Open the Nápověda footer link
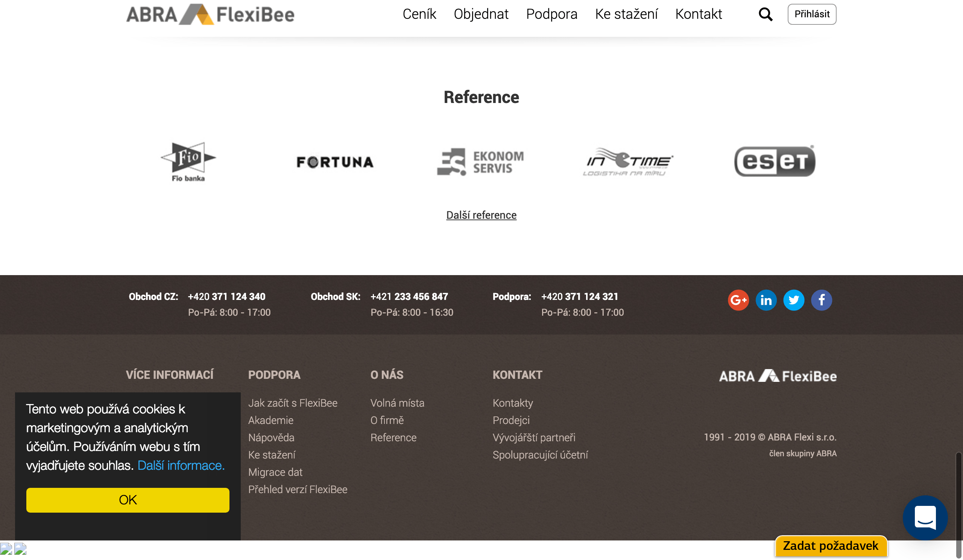Screen dimensions: 963x560 (x=271, y=437)
